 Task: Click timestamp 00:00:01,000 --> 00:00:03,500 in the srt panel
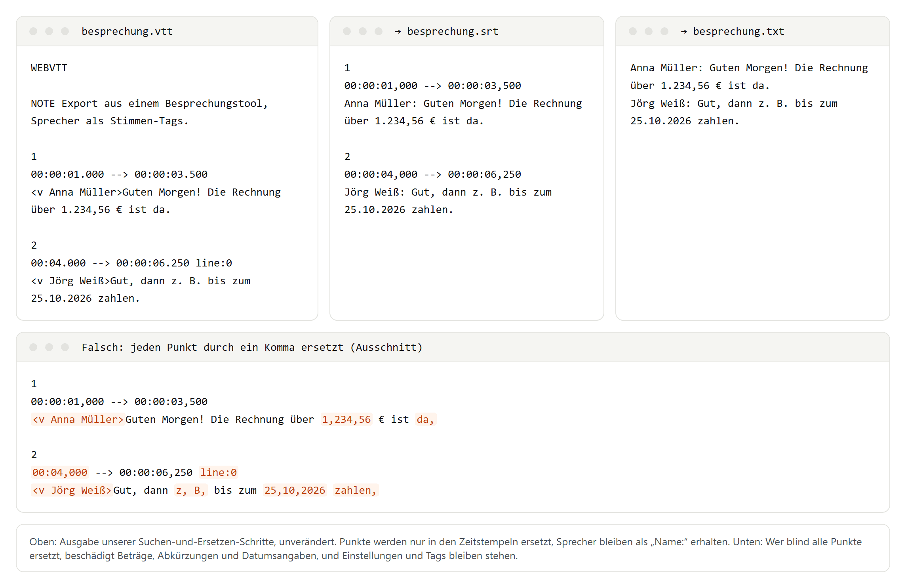[432, 86]
